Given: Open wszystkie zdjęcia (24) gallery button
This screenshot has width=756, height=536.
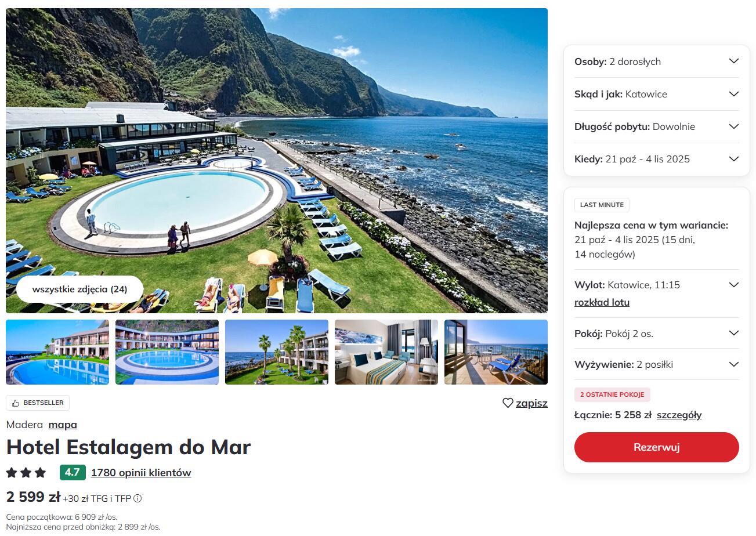Looking at the screenshot, I should click(x=79, y=289).
